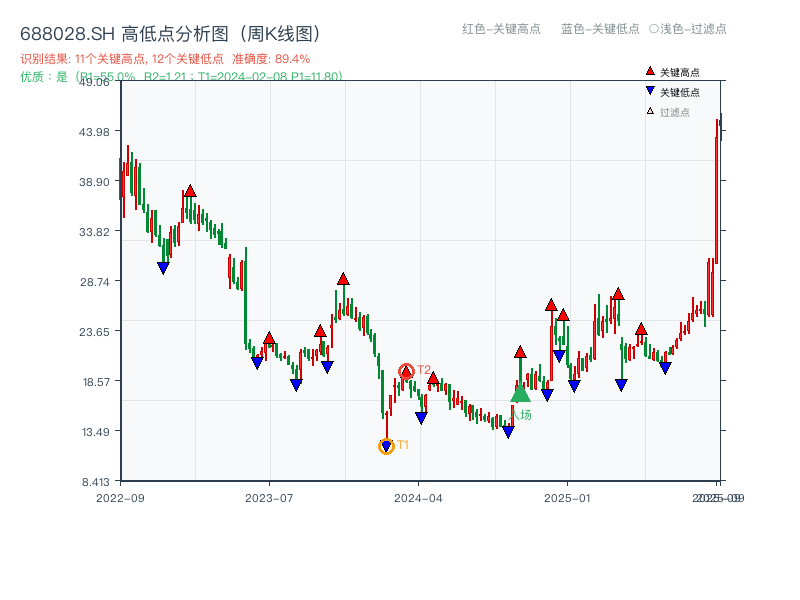Select the 关键低点 label in chart legend
The image size is (800, 600).
(x=680, y=92)
